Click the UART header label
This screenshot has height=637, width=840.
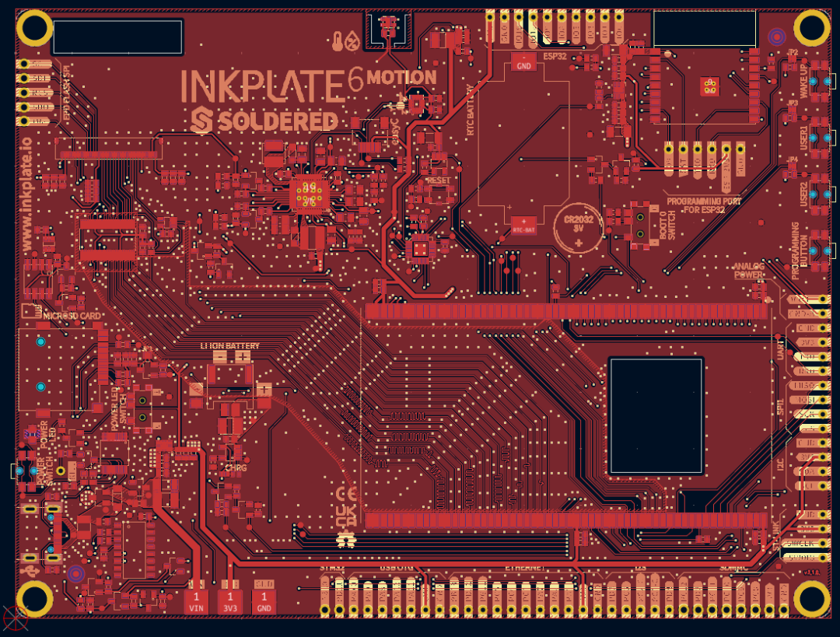781,349
